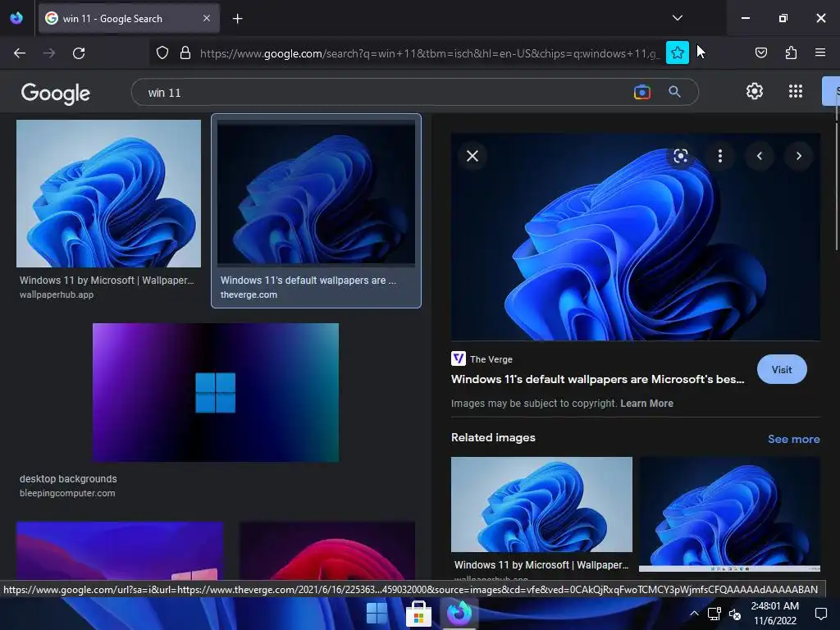Open network status tray icon
This screenshot has width=840, height=630.
(x=714, y=614)
